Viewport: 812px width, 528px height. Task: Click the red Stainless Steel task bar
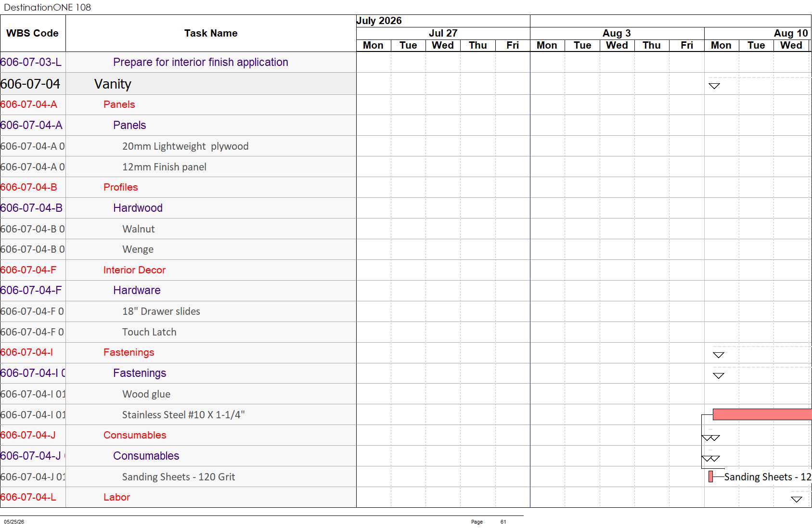click(762, 414)
